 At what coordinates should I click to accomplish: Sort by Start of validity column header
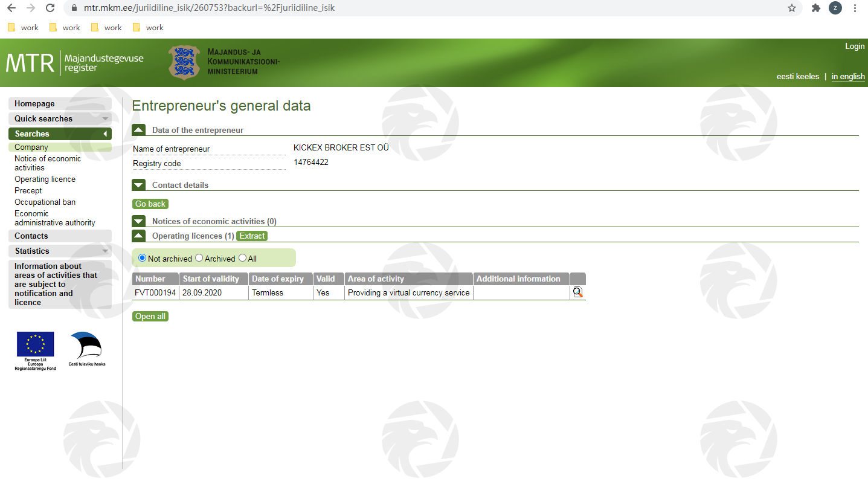(214, 279)
